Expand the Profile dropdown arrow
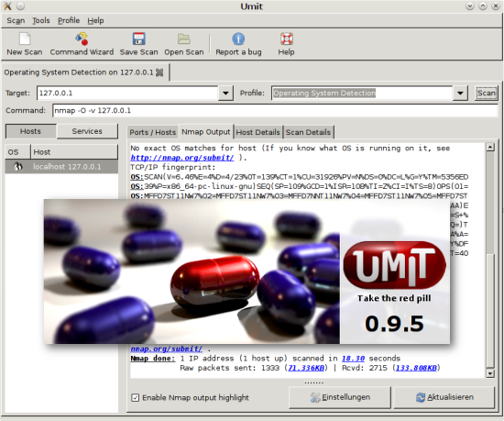The width and height of the screenshot is (504, 421). point(460,94)
